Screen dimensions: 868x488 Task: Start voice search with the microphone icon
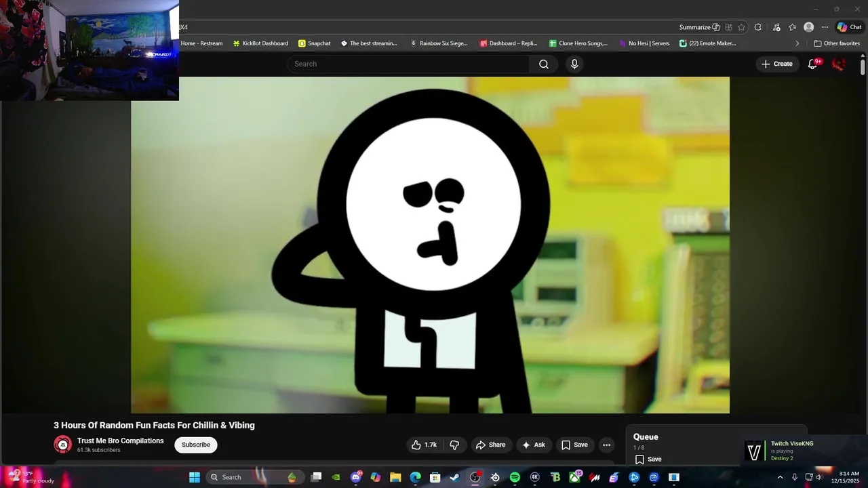(574, 64)
